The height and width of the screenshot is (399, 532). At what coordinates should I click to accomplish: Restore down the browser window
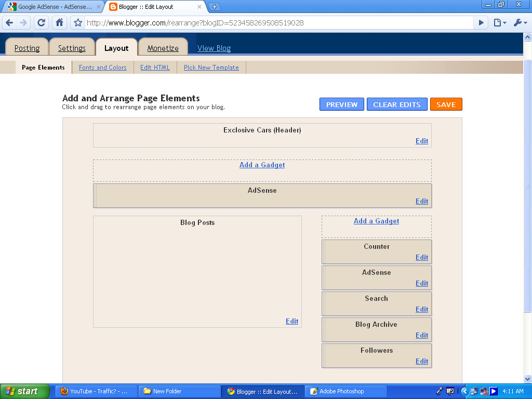[x=501, y=4]
